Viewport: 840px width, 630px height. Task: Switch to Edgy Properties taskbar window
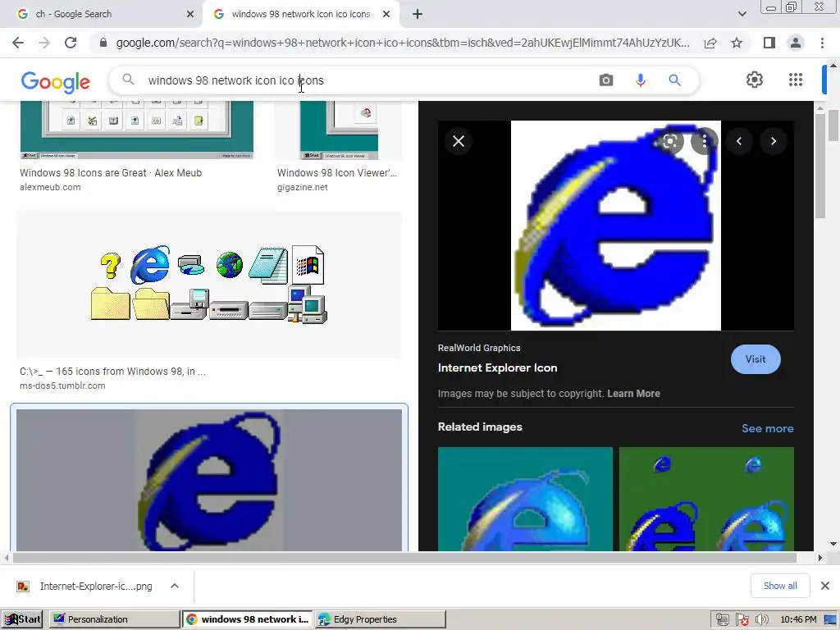click(381, 619)
